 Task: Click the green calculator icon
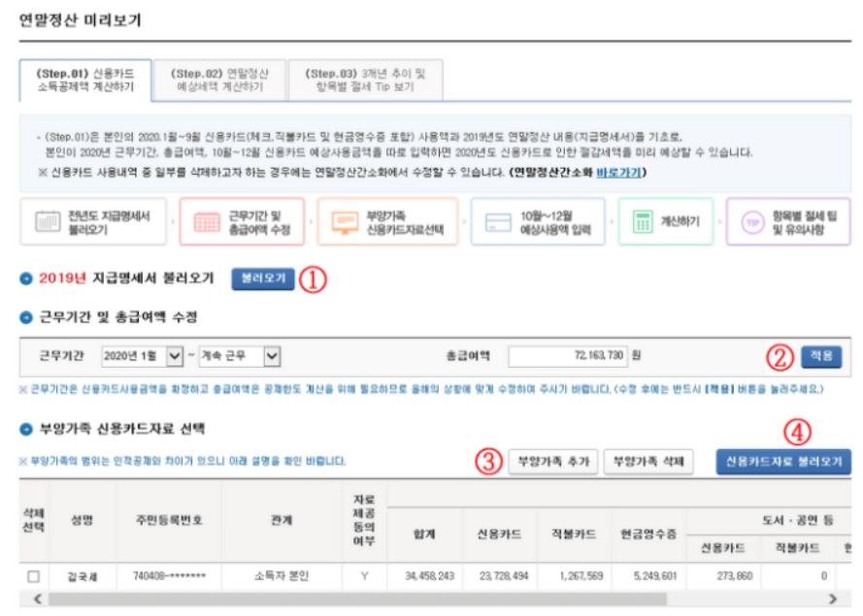[643, 221]
